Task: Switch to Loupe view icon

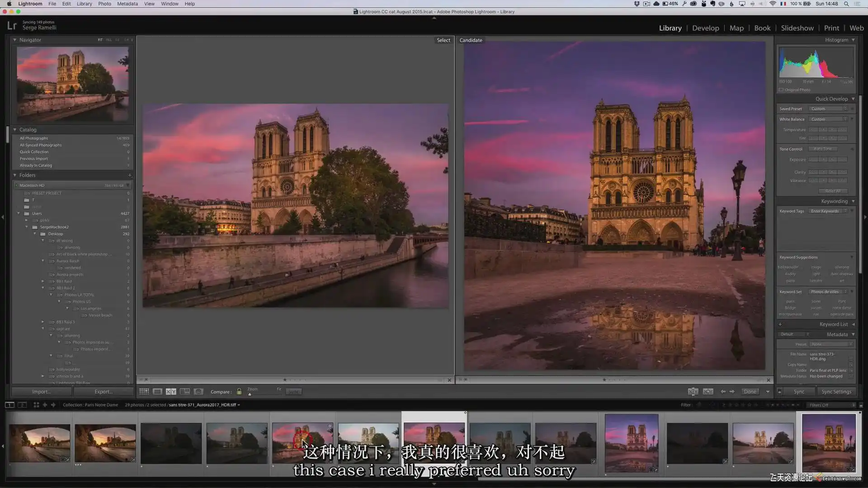Action: [157, 392]
